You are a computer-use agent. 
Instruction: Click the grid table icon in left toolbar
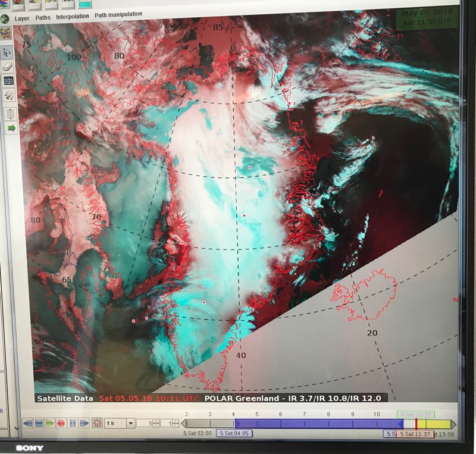[x=8, y=81]
